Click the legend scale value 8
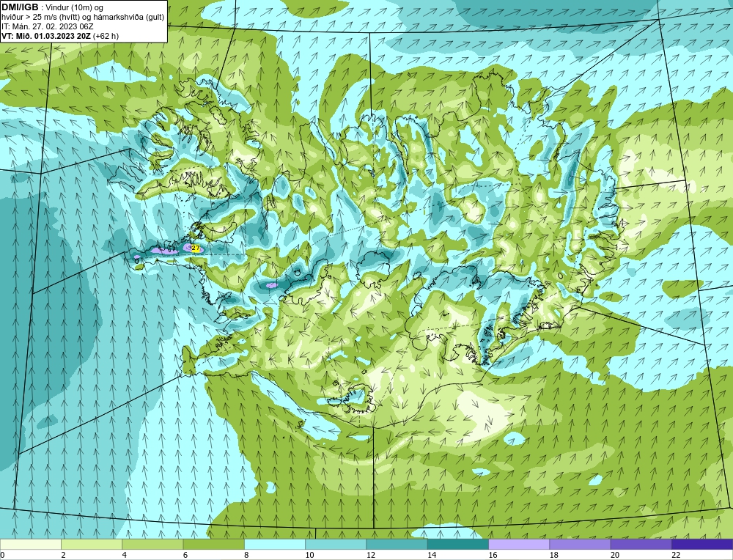733x560 pixels. (x=246, y=555)
